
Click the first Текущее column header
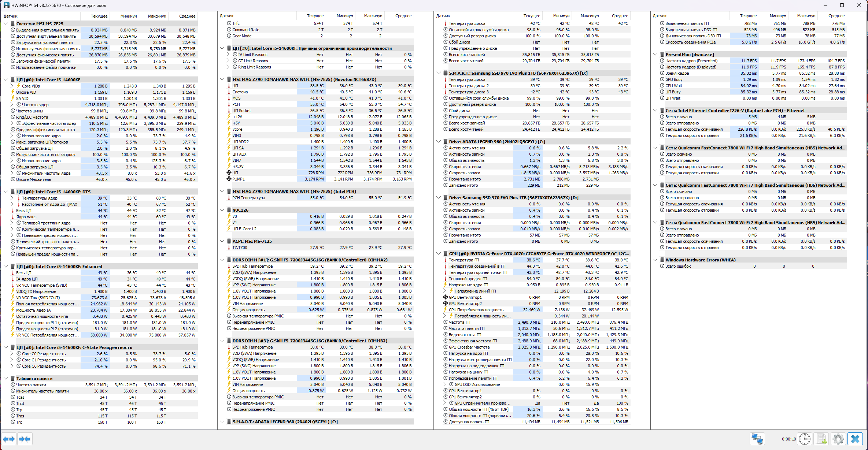[99, 16]
